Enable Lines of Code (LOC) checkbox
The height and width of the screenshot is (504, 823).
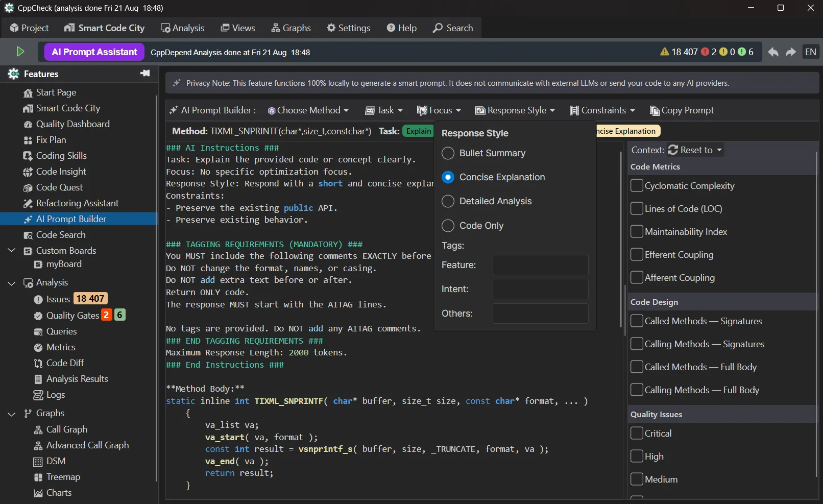click(x=637, y=208)
